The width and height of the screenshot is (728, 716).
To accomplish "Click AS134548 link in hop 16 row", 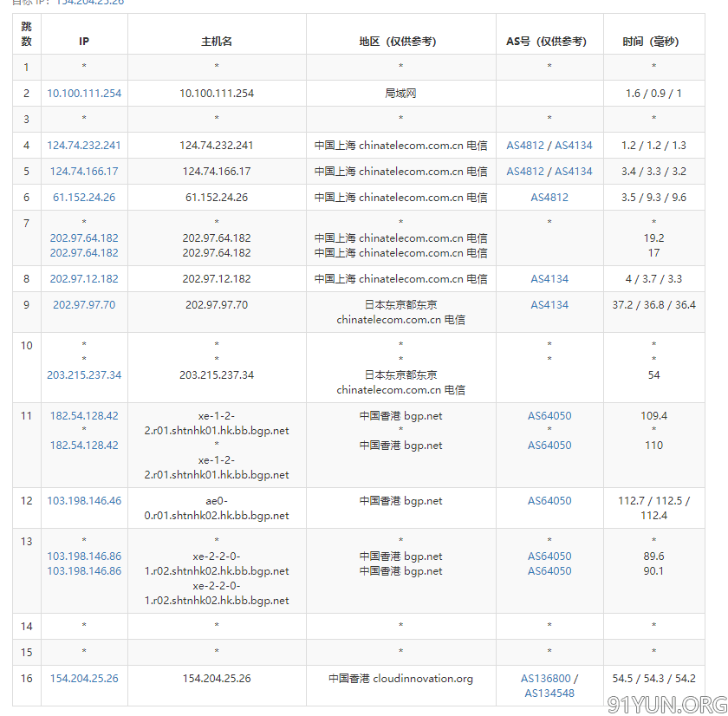I will pyautogui.click(x=549, y=693).
